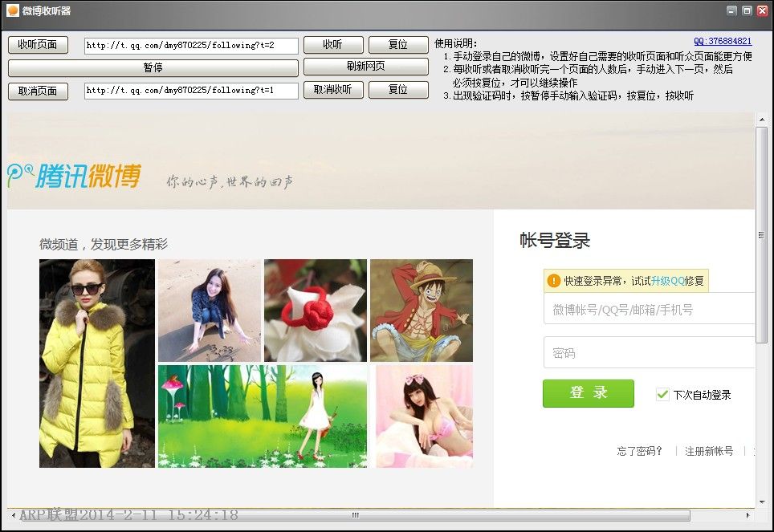The image size is (774, 532).
Task: Open the girl on beach photo
Action: tap(210, 311)
